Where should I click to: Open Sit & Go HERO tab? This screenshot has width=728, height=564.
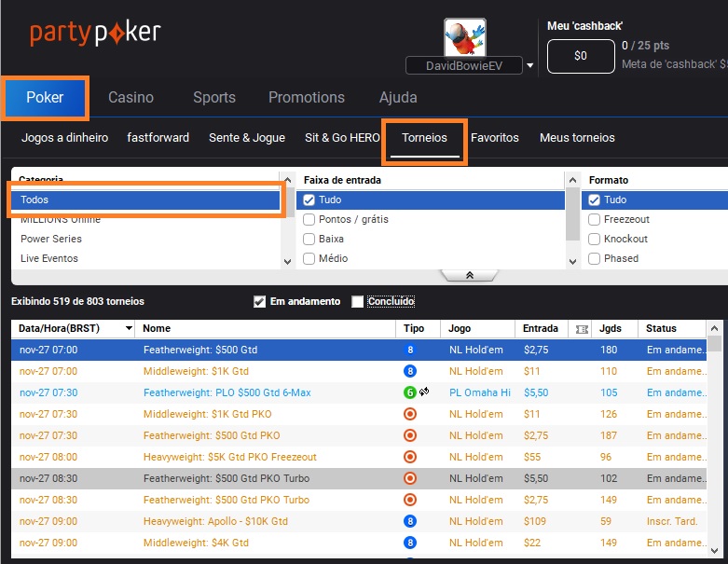click(342, 137)
